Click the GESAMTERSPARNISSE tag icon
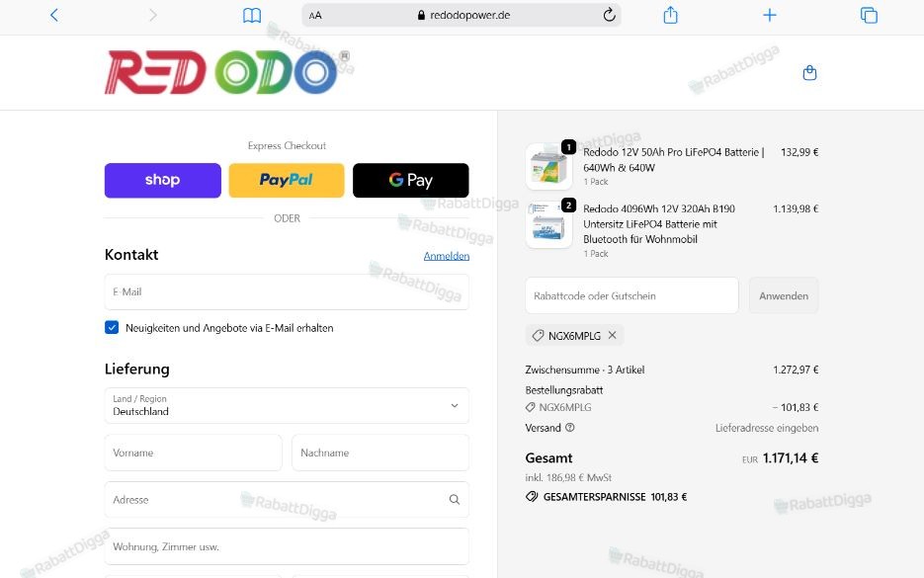The image size is (924, 578). coord(532,497)
